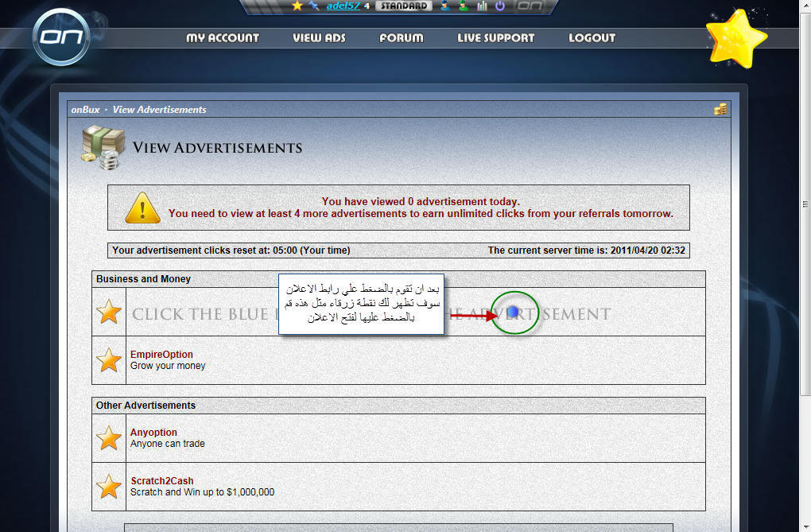Go to the View Ads menu

point(319,38)
